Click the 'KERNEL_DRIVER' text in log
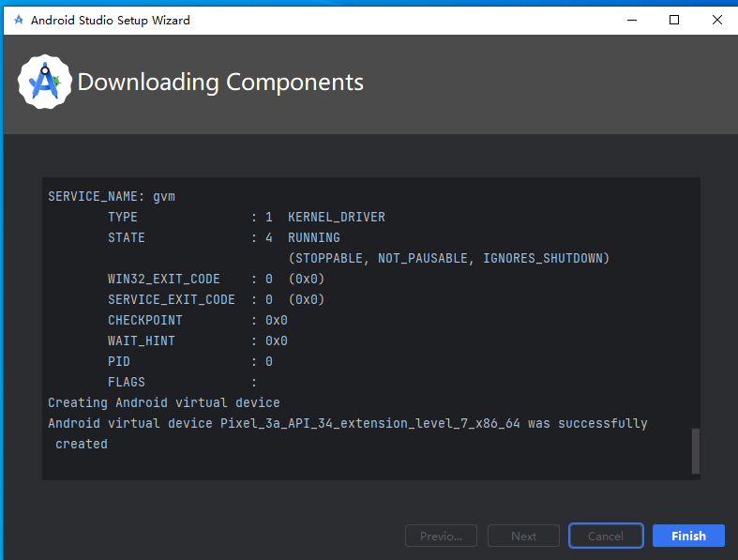Viewport: 738px width, 560px height. click(336, 217)
